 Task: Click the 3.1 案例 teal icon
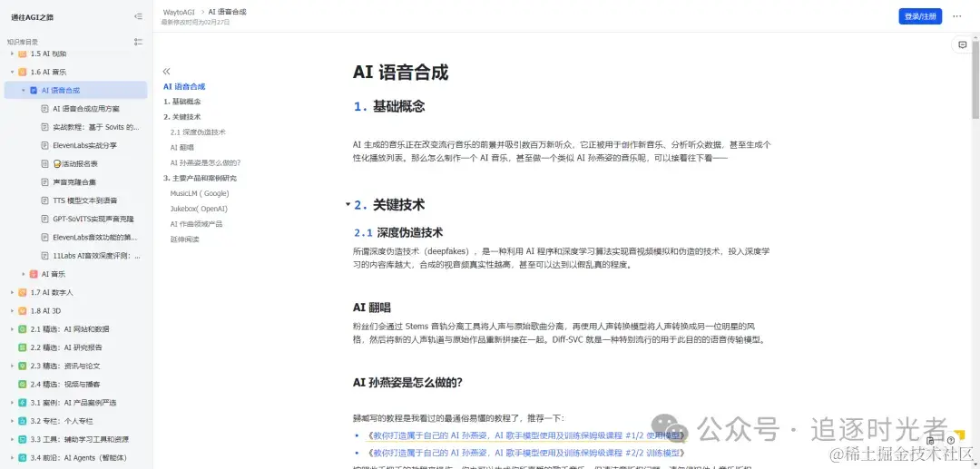point(23,403)
